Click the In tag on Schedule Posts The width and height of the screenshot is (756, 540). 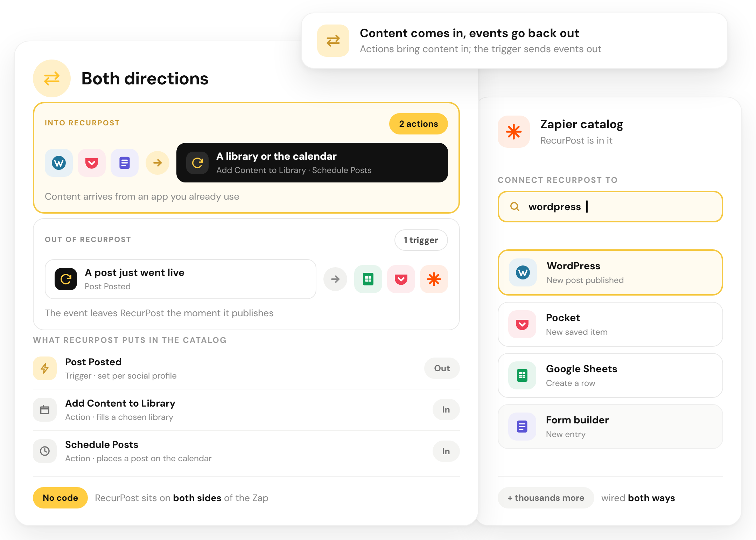[446, 451]
